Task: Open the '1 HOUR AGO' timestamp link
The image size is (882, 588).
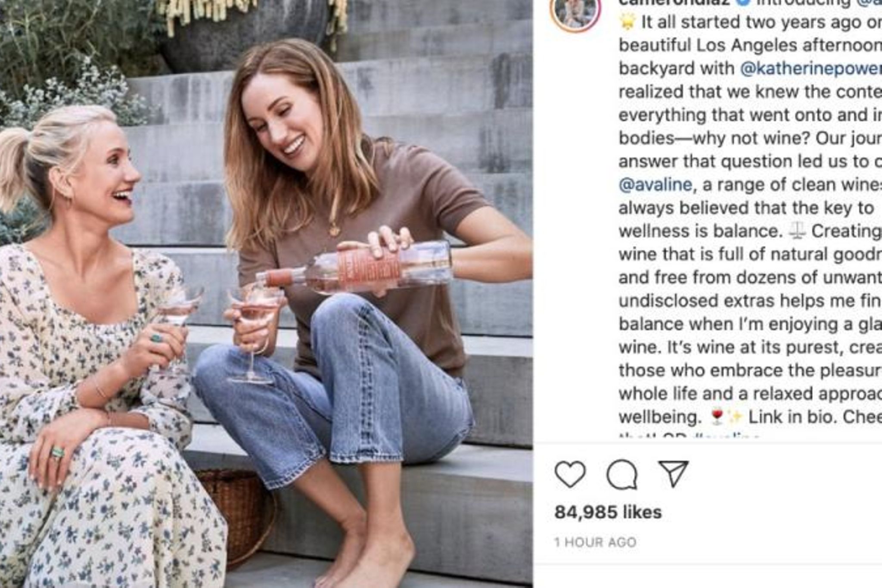Action: coord(595,542)
